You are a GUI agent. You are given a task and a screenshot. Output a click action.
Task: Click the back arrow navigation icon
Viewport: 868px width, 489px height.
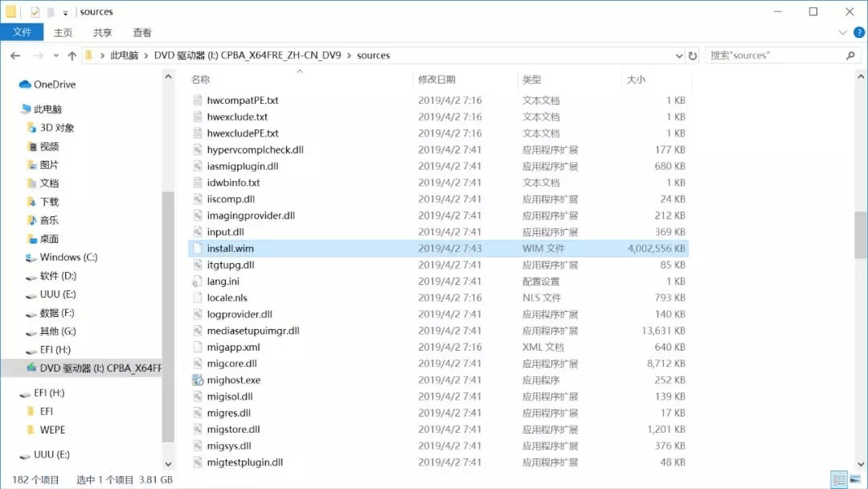(16, 55)
